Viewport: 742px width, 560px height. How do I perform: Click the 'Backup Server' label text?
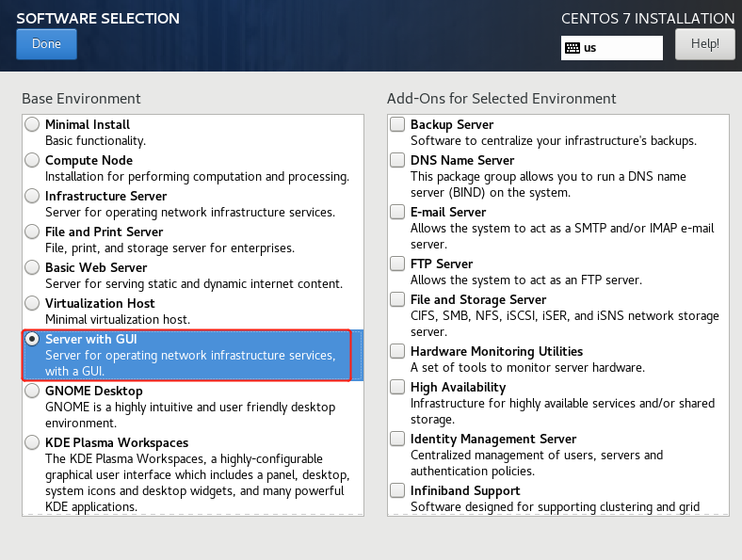click(x=452, y=124)
